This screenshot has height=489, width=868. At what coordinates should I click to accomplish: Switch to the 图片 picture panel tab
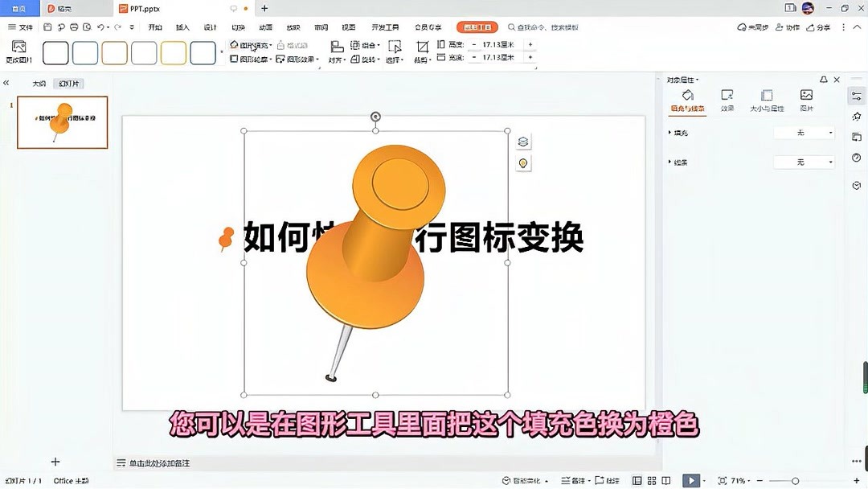[805, 98]
